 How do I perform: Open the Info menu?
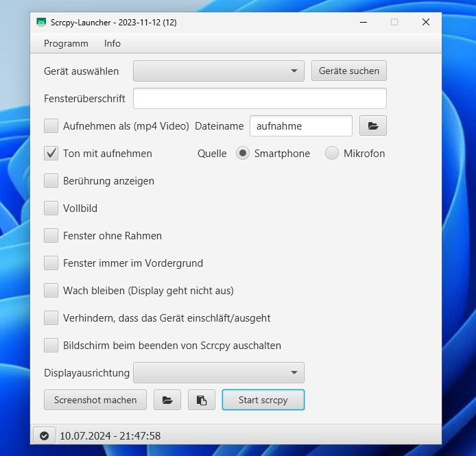(112, 43)
